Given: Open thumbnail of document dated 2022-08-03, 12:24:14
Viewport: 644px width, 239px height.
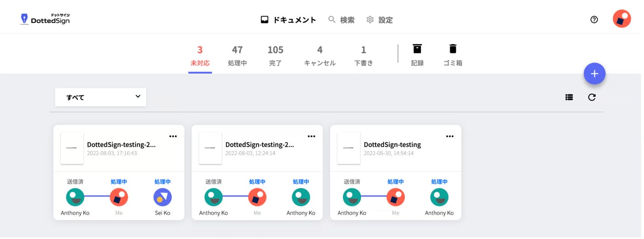Looking at the screenshot, I should [x=210, y=148].
